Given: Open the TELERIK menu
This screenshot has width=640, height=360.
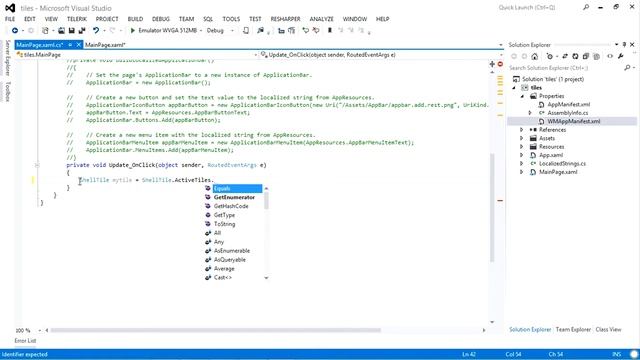Looking at the screenshot, I should point(77,19).
